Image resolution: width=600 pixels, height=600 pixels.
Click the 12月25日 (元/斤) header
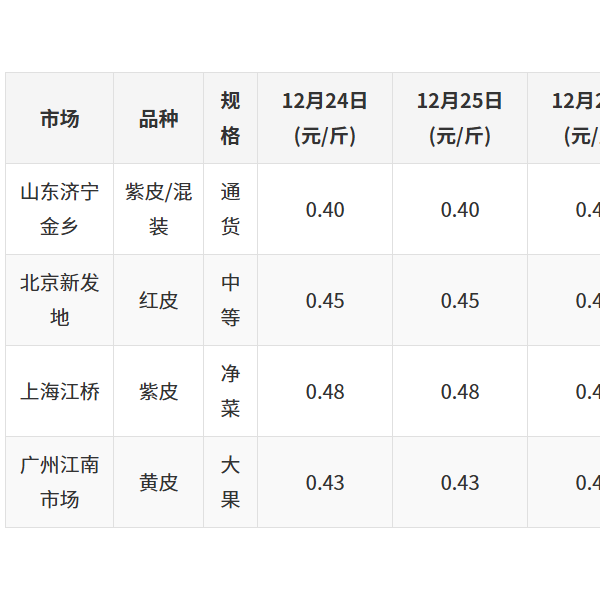point(460,118)
